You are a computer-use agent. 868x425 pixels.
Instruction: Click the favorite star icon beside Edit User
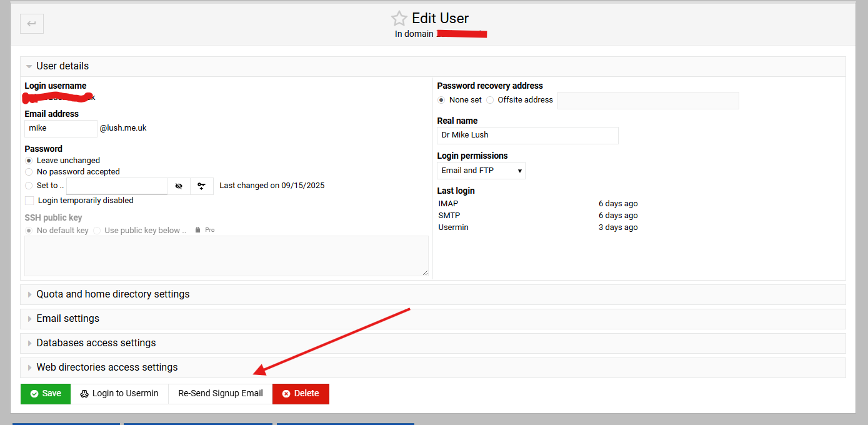[399, 18]
